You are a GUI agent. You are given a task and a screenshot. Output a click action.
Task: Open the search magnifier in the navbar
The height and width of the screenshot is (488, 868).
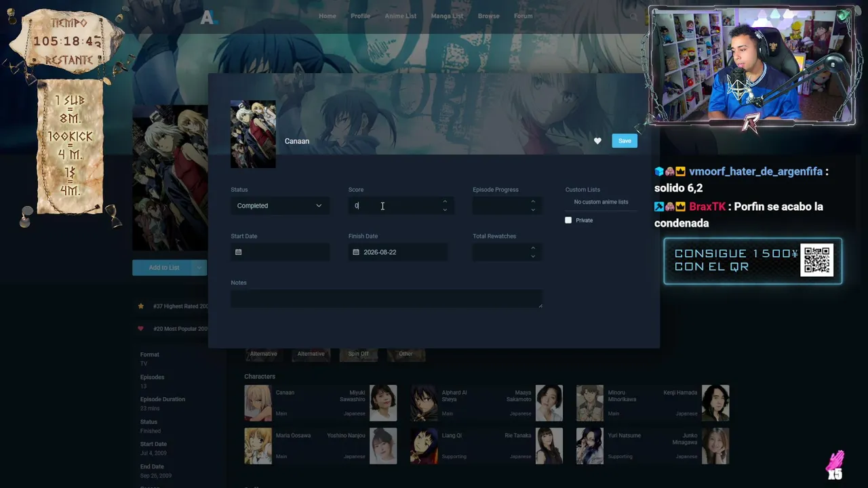(633, 16)
